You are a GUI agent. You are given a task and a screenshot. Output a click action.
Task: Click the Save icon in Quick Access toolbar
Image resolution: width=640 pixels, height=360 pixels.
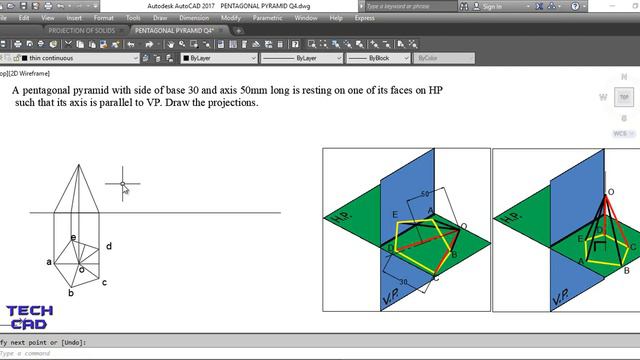pyautogui.click(x=24, y=6)
